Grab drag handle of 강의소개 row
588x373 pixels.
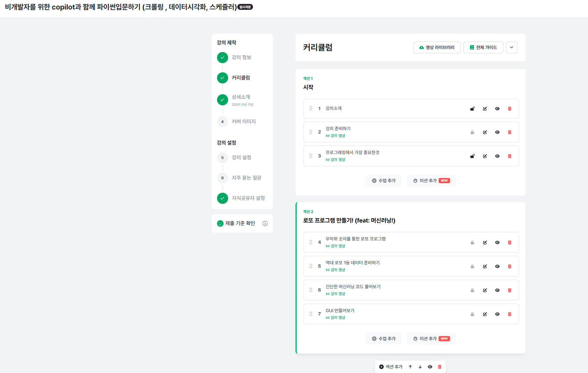311,108
